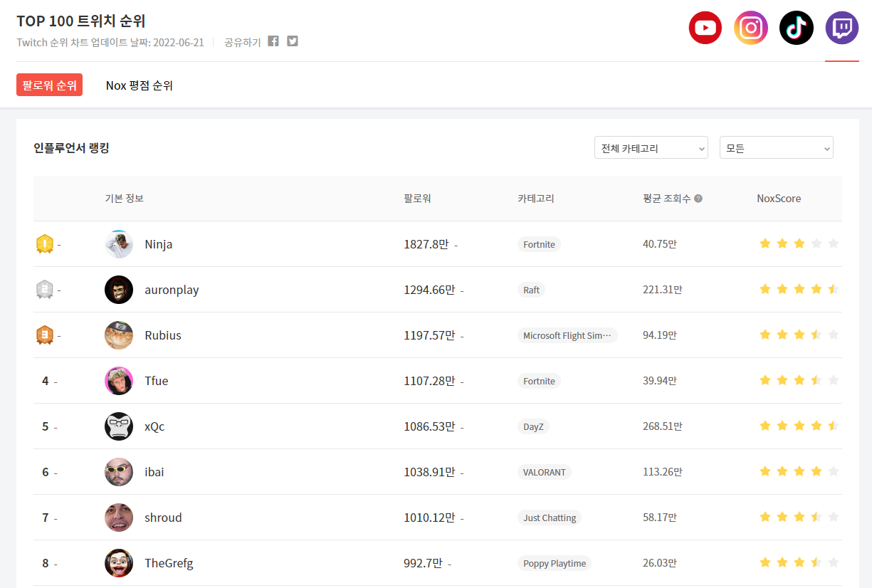
Task: Open the auronplay channel name link
Action: click(x=172, y=290)
